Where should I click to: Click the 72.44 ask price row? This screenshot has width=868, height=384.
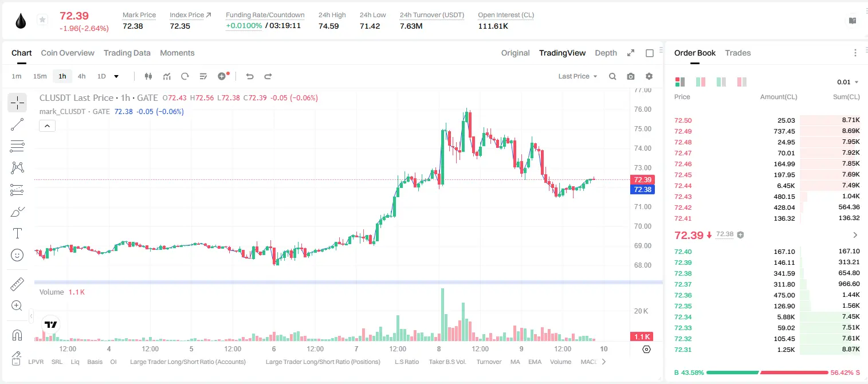[x=767, y=185]
